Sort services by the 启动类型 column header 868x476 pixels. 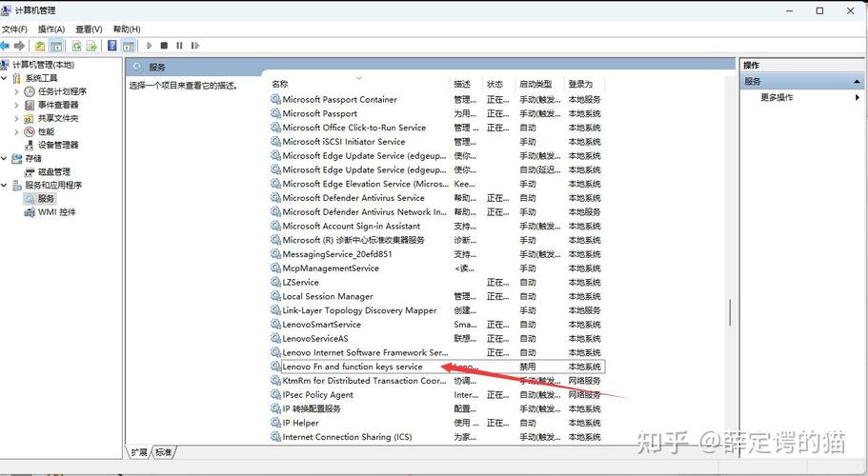coord(535,84)
